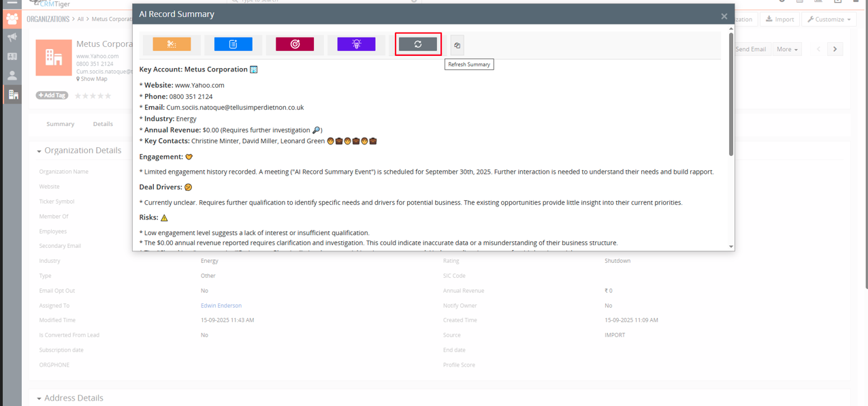
Task: Switch to the Summary tab
Action: [61, 124]
